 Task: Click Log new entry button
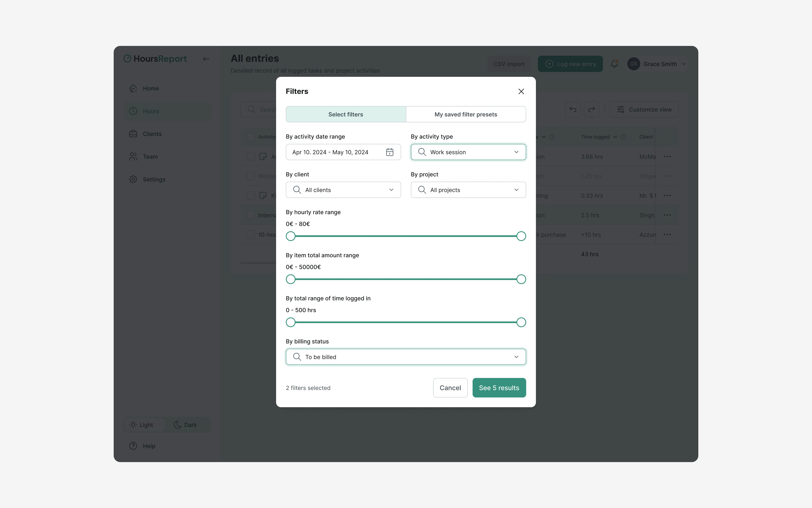point(570,64)
